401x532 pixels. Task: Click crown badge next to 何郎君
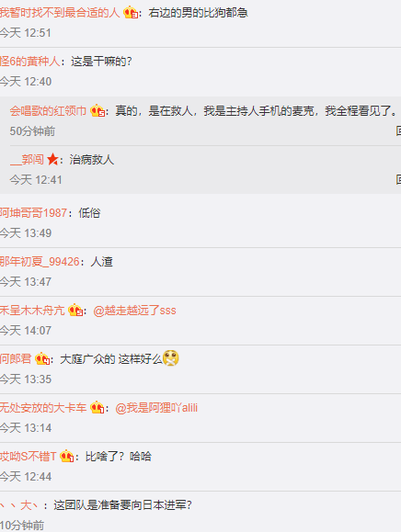pyautogui.click(x=42, y=359)
